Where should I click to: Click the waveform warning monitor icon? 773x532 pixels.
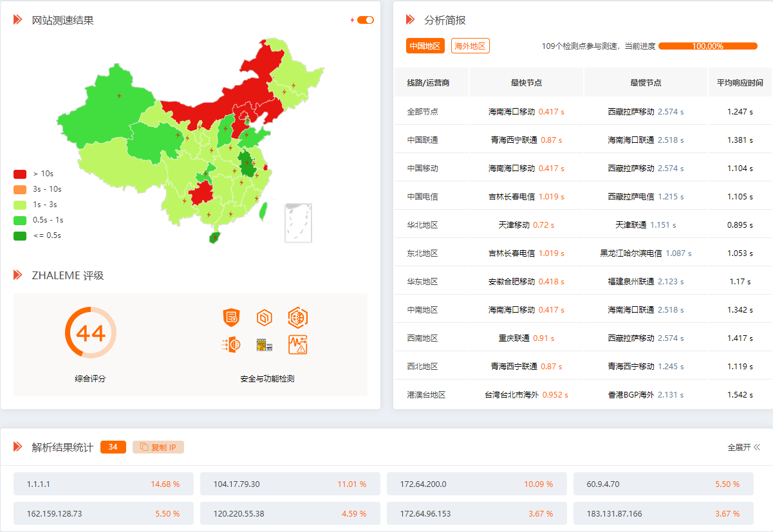298,345
